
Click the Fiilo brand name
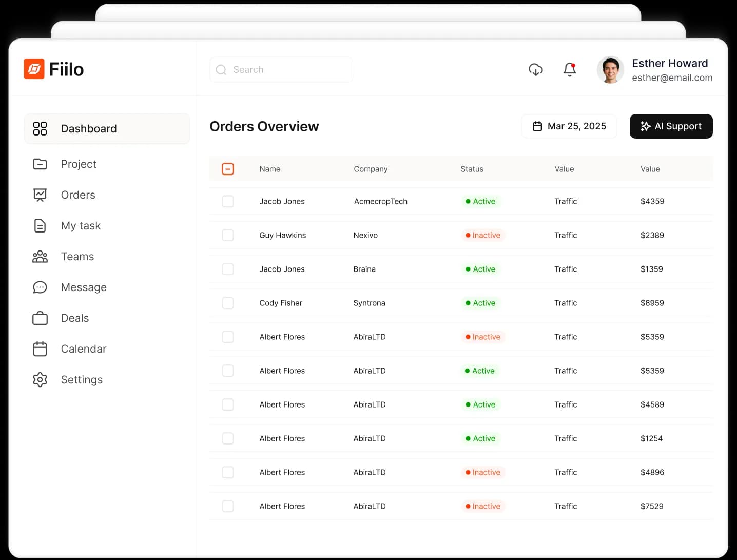(66, 69)
